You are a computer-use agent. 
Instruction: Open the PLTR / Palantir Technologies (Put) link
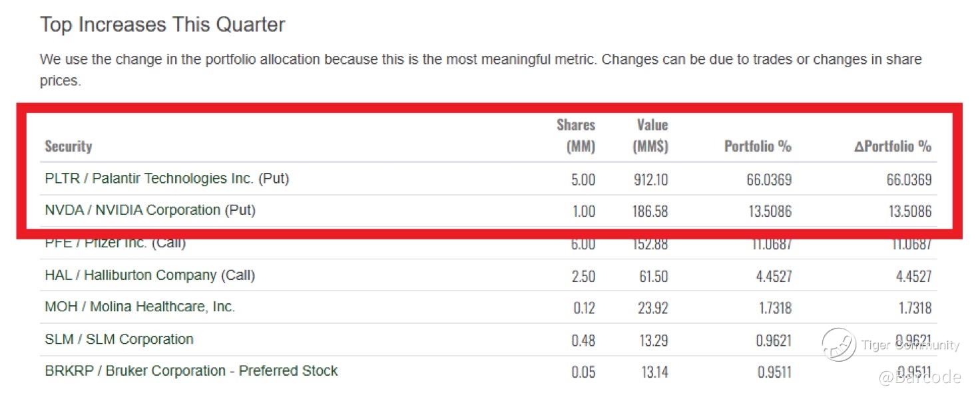pyautogui.click(x=167, y=178)
